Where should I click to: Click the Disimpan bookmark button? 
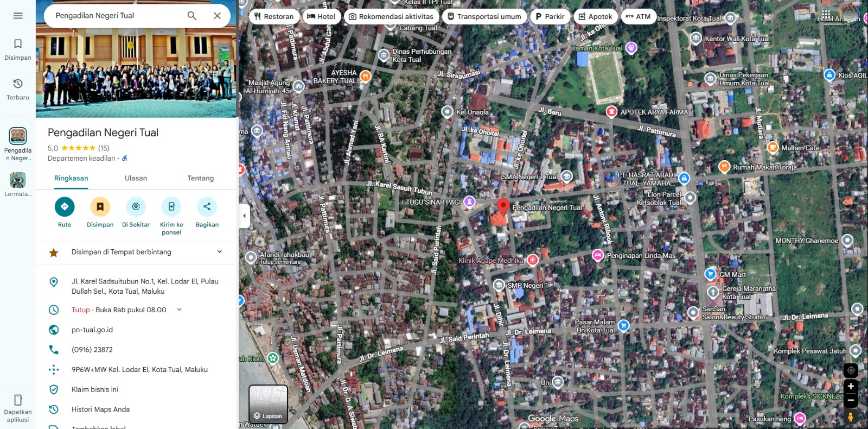[100, 212]
